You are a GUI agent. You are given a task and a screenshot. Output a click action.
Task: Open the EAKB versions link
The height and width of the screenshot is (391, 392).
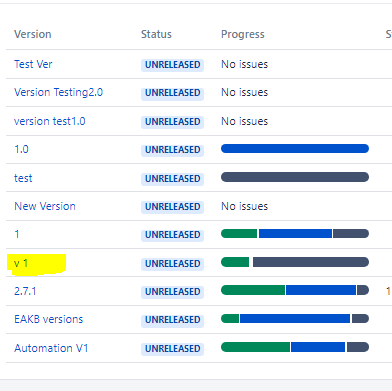point(49,319)
